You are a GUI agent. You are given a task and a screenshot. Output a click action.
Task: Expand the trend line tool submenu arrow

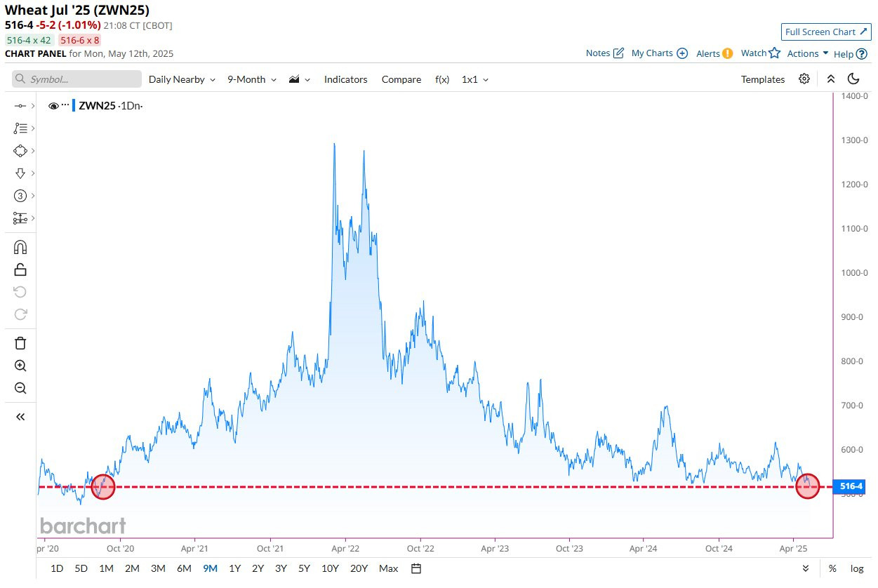(x=33, y=106)
